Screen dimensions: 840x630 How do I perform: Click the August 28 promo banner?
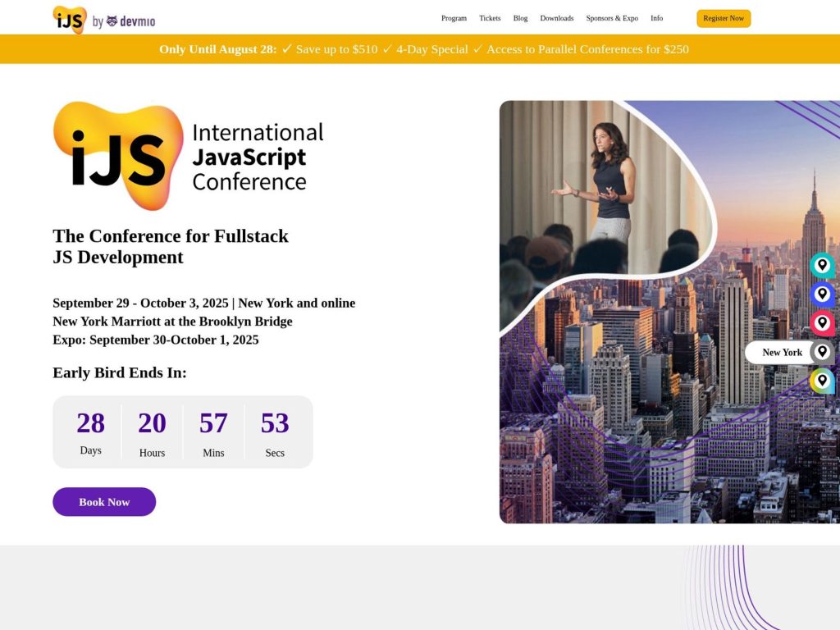tap(420, 49)
